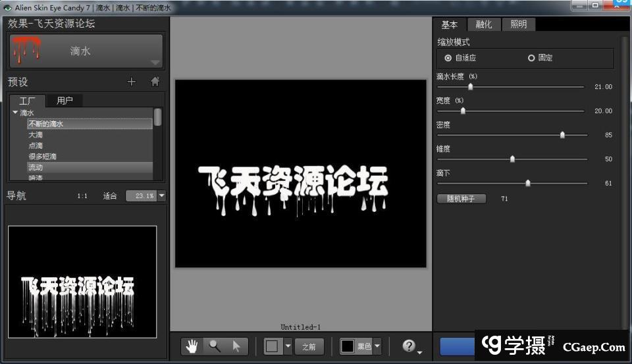Open the question mark help menu
This screenshot has height=364, width=632.
(x=409, y=346)
